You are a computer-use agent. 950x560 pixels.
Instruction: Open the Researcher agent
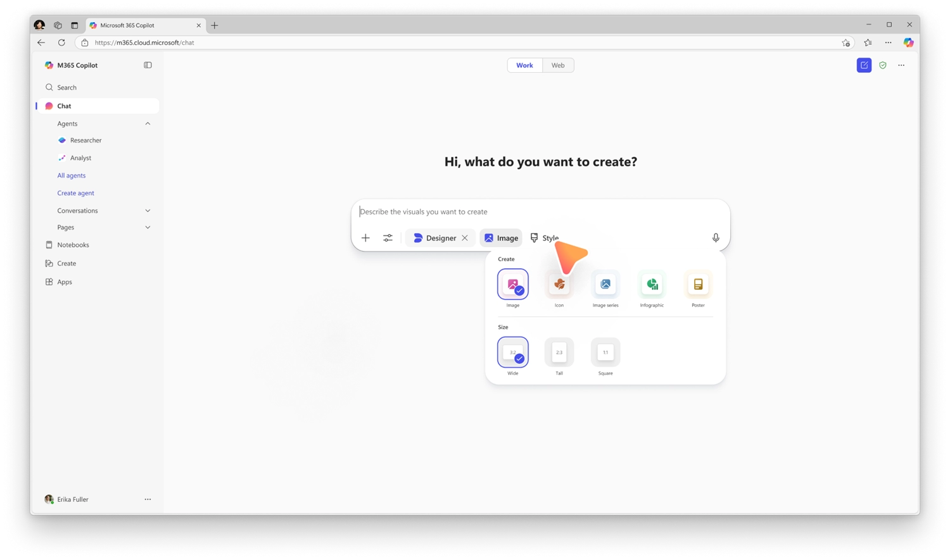tap(85, 140)
